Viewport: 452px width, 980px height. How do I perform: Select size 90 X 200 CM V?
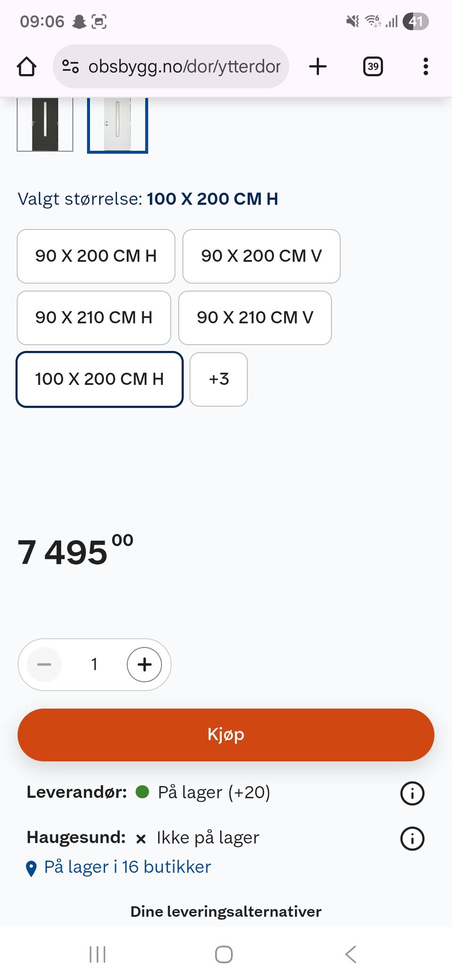261,256
